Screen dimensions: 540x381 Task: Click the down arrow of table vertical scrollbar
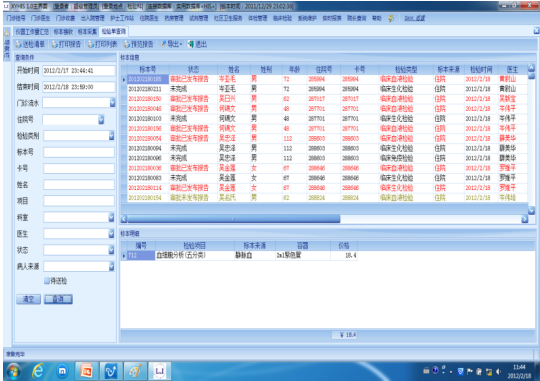(x=531, y=210)
